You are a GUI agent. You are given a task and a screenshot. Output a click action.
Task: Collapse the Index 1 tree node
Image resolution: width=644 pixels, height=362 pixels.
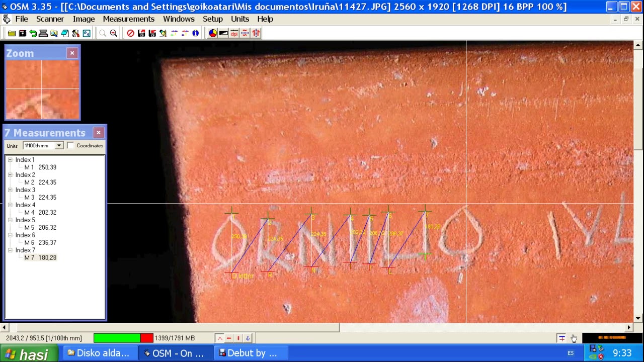pos(10,160)
